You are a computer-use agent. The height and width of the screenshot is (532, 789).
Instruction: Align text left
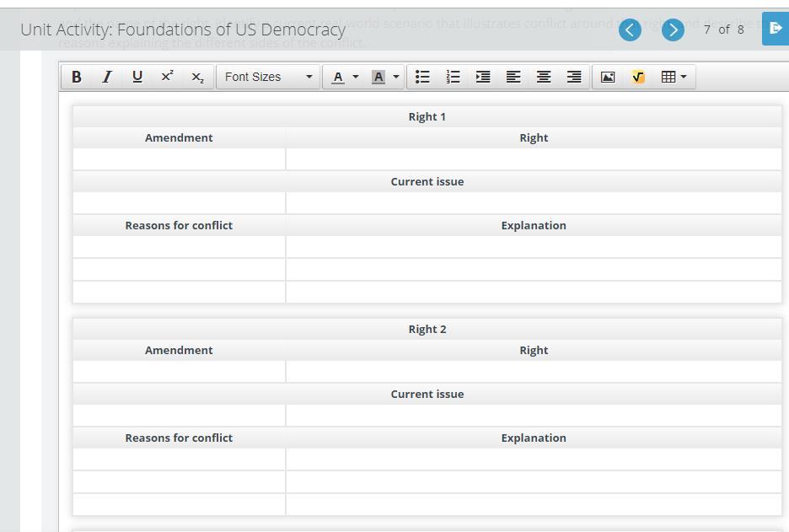point(513,77)
